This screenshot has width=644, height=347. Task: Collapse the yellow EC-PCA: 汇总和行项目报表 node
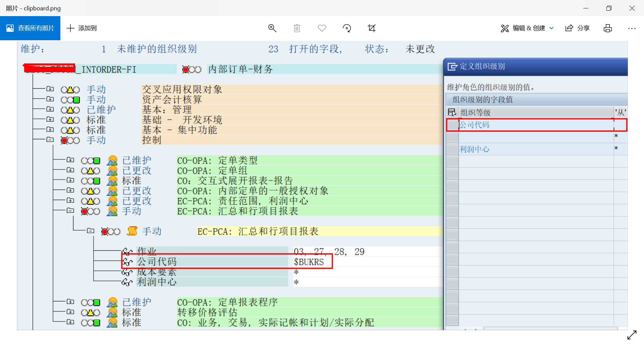point(90,231)
